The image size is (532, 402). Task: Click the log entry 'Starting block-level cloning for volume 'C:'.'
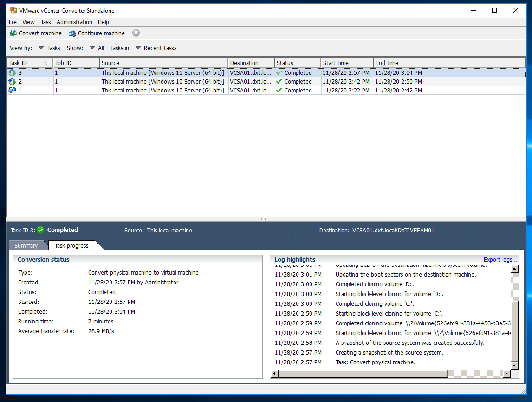(x=389, y=313)
